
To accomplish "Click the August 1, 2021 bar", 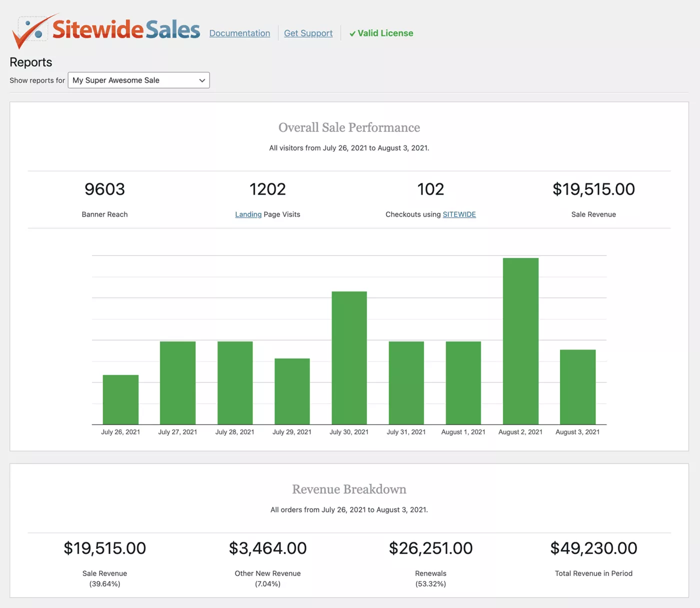I will (x=463, y=383).
